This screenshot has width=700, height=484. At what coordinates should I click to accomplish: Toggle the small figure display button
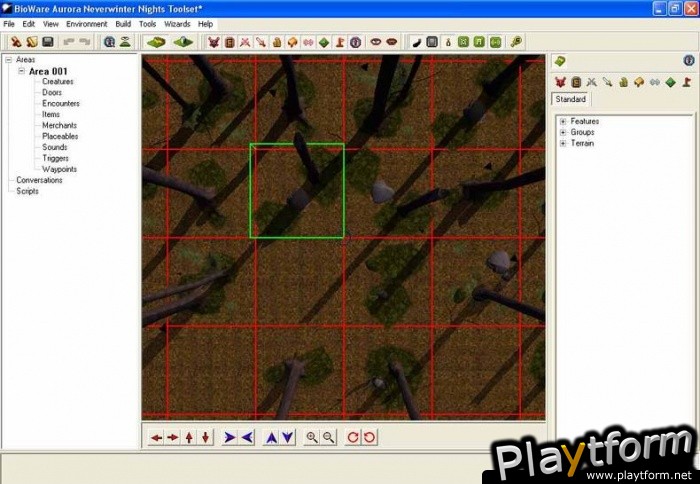pos(448,42)
